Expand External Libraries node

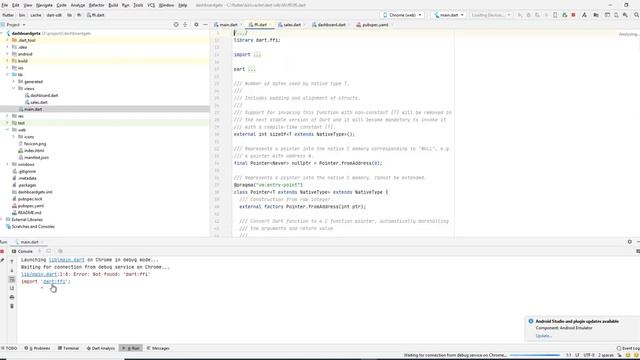[2, 220]
